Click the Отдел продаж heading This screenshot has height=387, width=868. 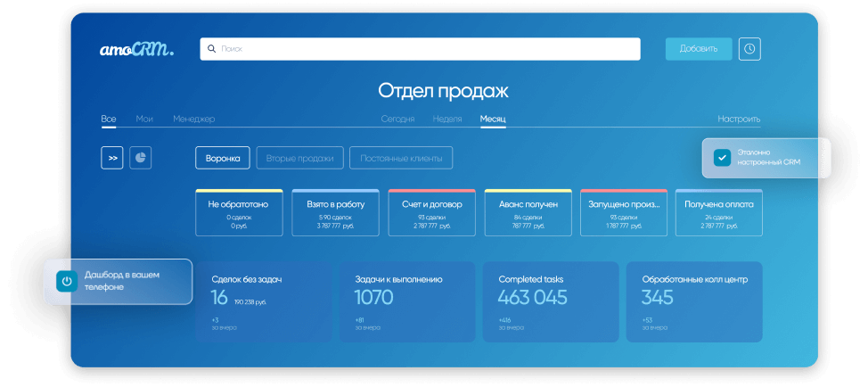[x=443, y=91]
